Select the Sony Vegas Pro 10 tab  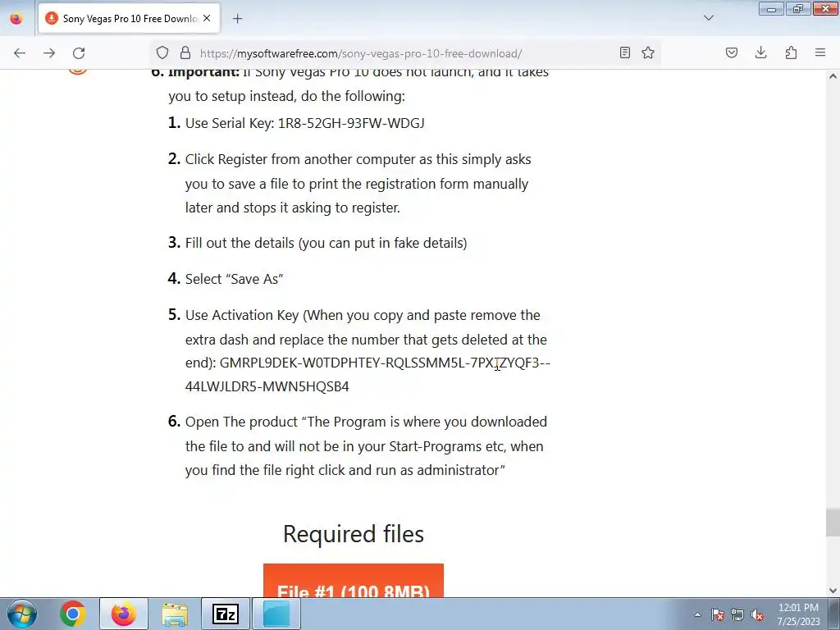pyautogui.click(x=129, y=19)
